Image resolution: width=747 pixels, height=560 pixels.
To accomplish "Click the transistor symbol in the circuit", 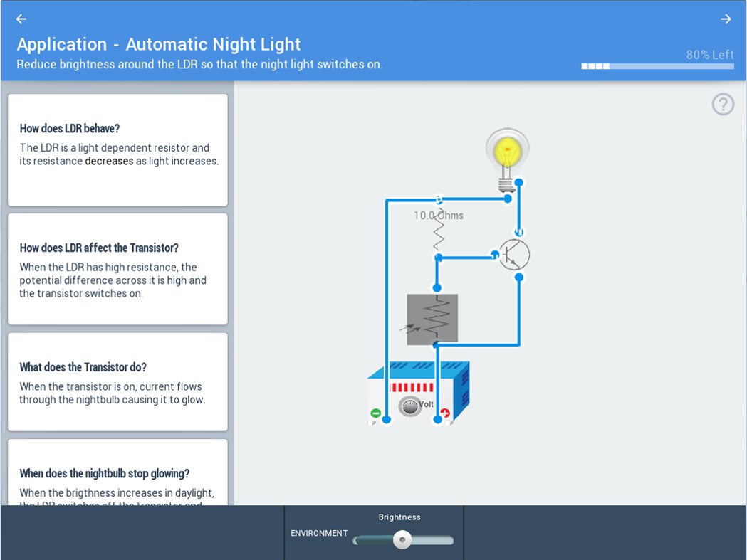I will click(x=514, y=255).
